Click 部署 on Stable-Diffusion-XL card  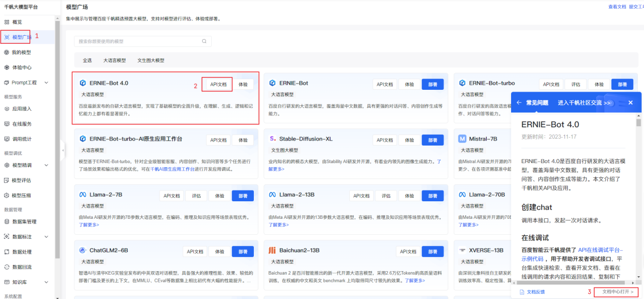point(433,140)
